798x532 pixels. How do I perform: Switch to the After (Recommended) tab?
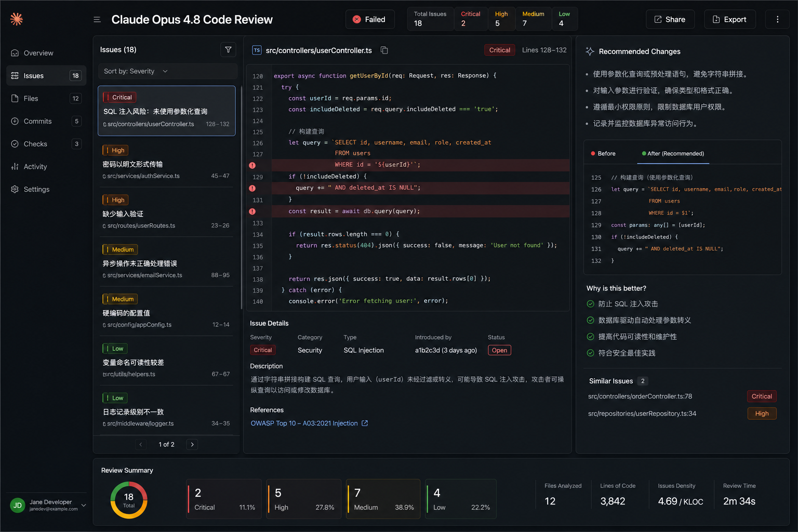pyautogui.click(x=673, y=154)
